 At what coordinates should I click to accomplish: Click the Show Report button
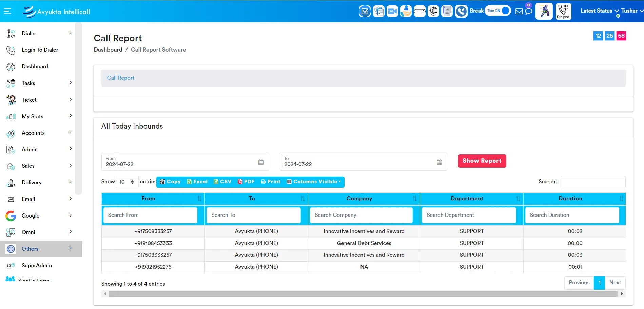pyautogui.click(x=482, y=161)
